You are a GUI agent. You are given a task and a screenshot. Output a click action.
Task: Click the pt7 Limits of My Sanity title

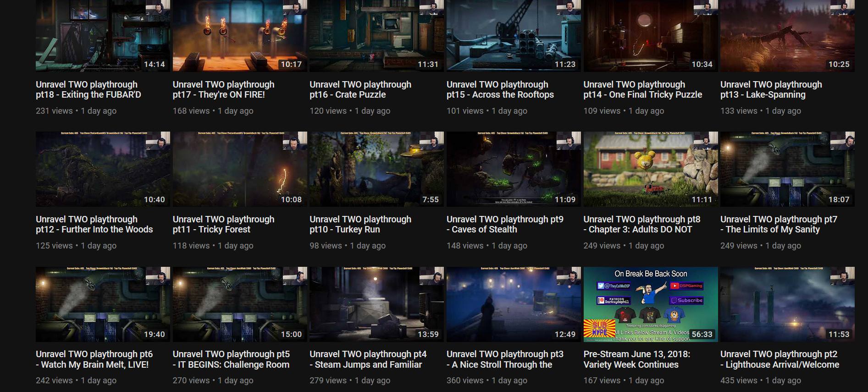pos(779,224)
